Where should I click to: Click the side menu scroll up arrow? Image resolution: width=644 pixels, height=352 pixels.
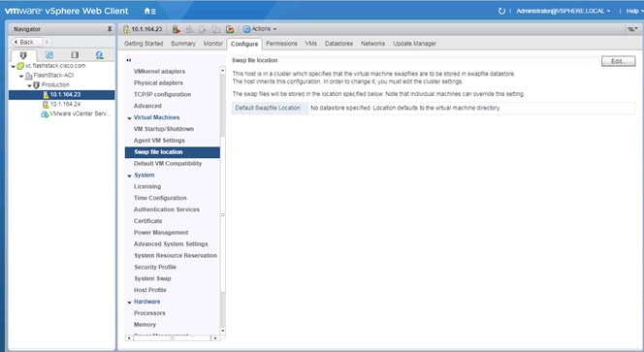223,70
